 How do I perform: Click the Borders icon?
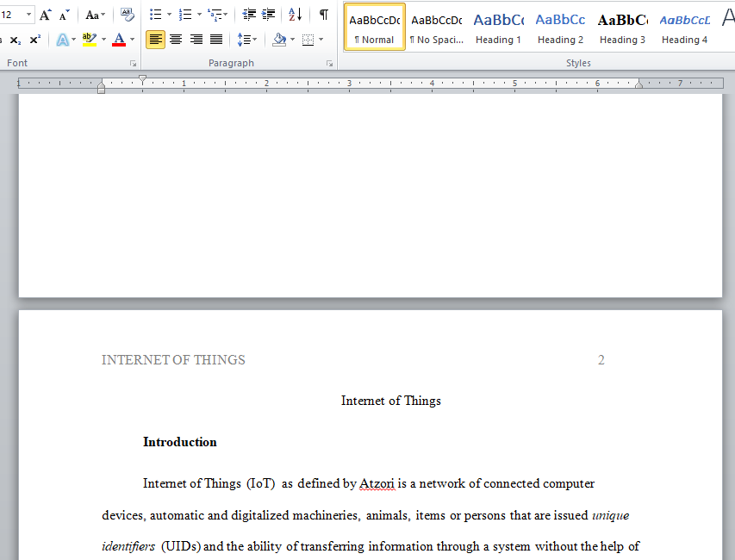coord(308,40)
